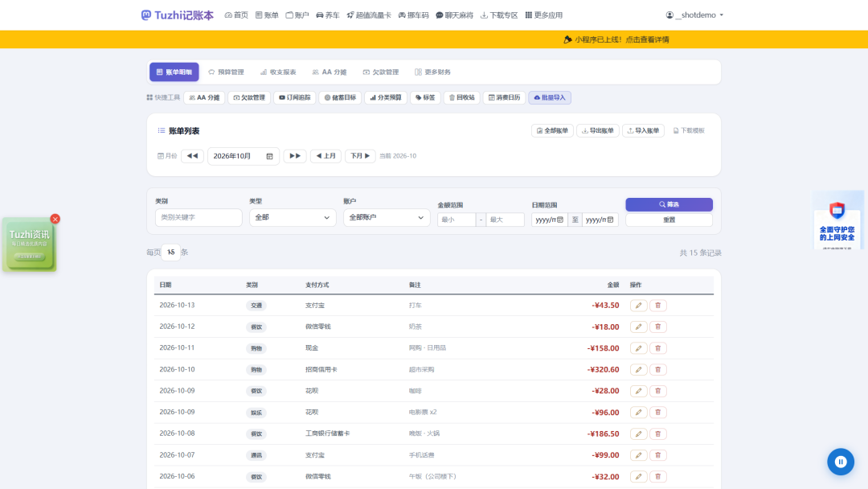
Task: Switch to the 预算管理 tab
Action: [226, 72]
